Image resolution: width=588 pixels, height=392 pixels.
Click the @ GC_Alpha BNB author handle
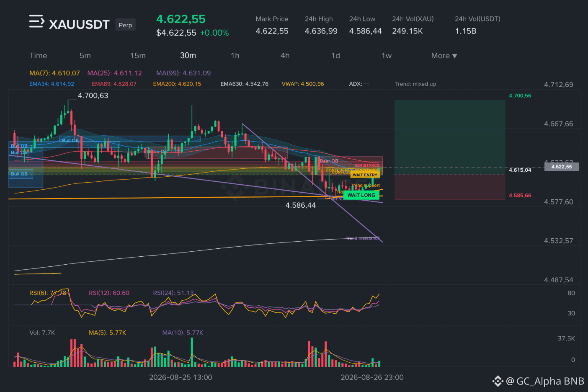click(x=545, y=381)
